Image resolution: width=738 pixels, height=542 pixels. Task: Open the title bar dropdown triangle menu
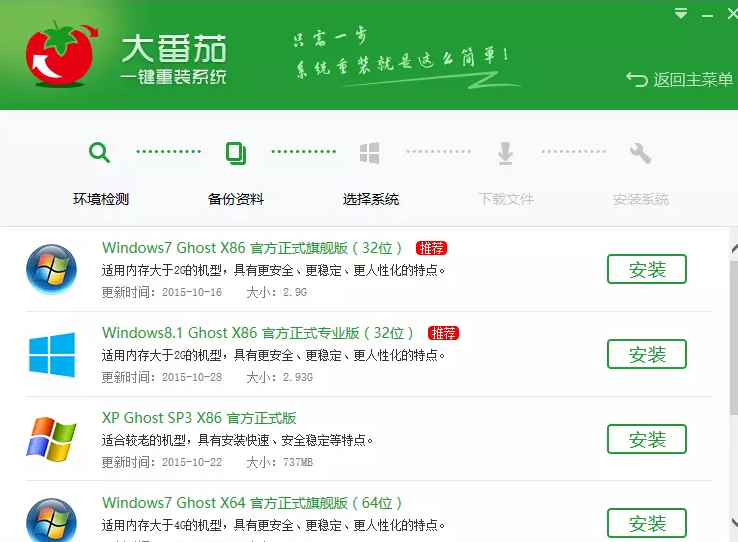681,13
